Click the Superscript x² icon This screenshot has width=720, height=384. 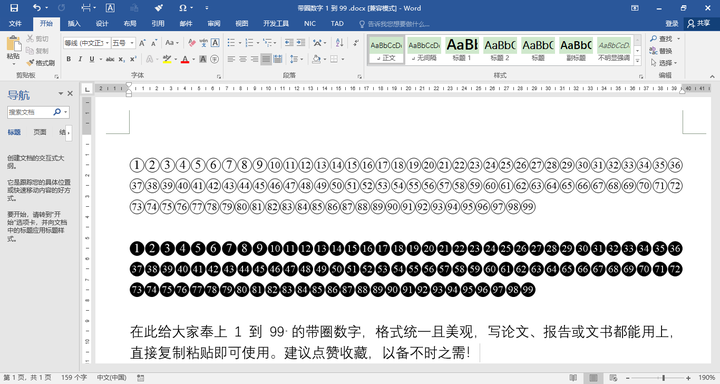(133, 59)
